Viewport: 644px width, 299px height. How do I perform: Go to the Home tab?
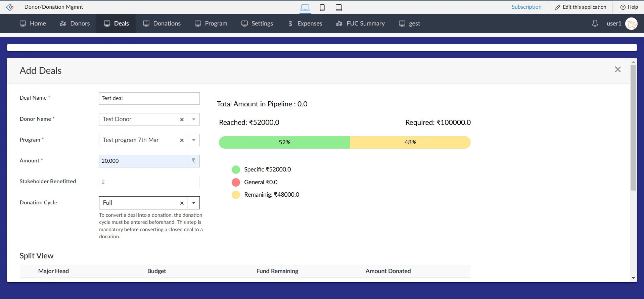click(33, 23)
